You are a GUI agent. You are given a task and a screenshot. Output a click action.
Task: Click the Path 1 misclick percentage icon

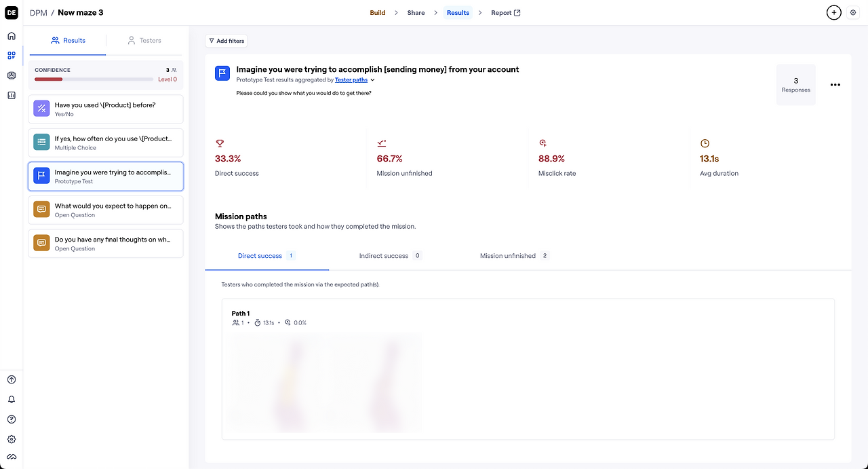[288, 323]
